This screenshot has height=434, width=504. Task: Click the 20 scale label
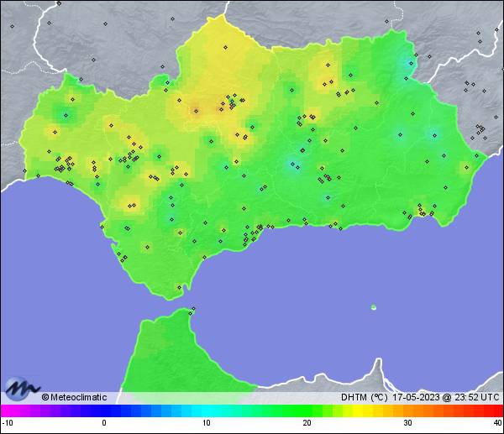307,423
